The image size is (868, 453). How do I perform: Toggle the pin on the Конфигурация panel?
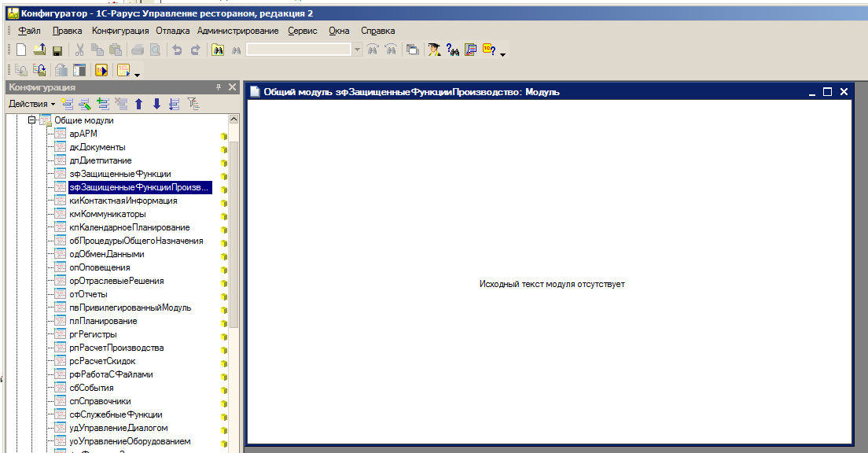coord(219,87)
